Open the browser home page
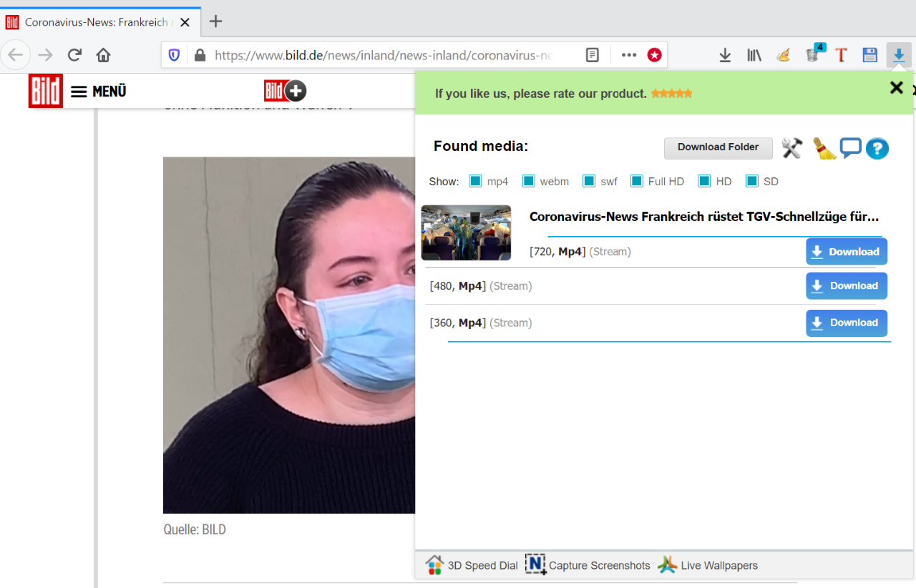The height and width of the screenshot is (588, 916). pyautogui.click(x=104, y=54)
